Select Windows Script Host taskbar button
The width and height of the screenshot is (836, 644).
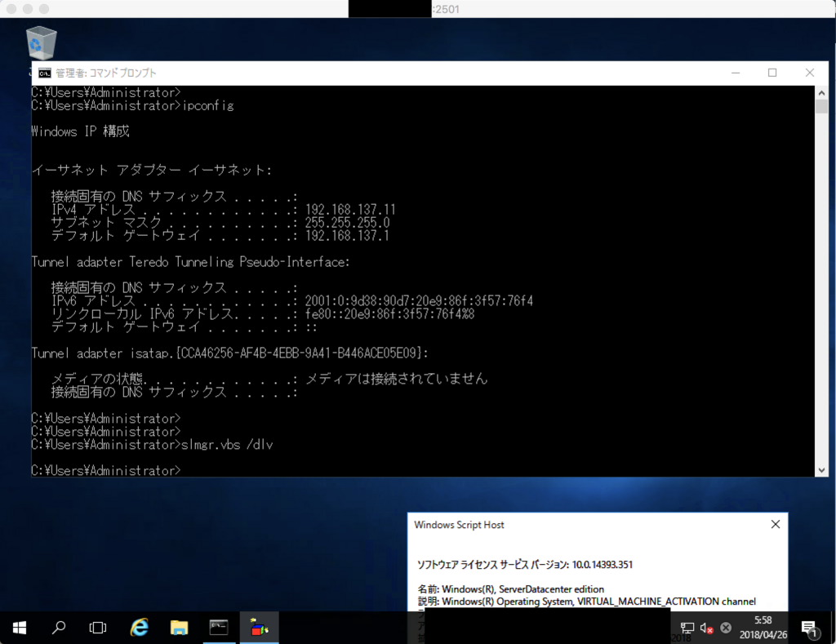pos(259,628)
